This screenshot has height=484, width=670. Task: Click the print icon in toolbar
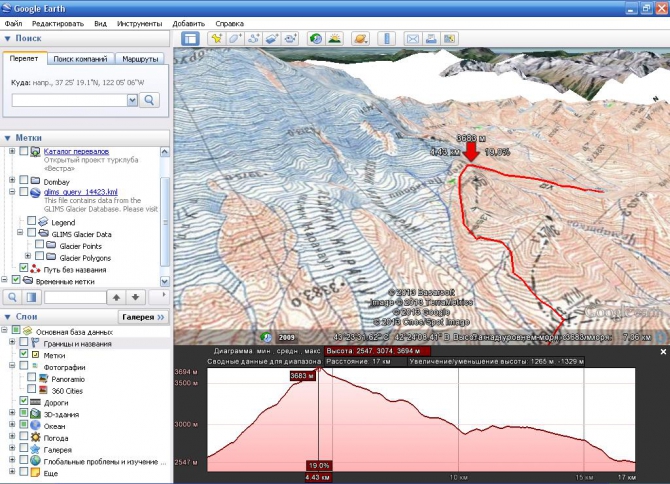tap(431, 39)
